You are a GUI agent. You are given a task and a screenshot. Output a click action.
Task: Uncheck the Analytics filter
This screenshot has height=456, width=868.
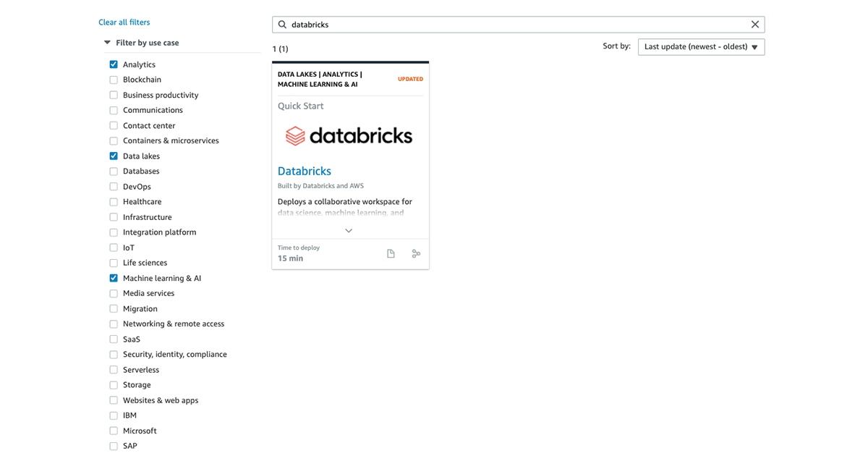click(x=114, y=64)
